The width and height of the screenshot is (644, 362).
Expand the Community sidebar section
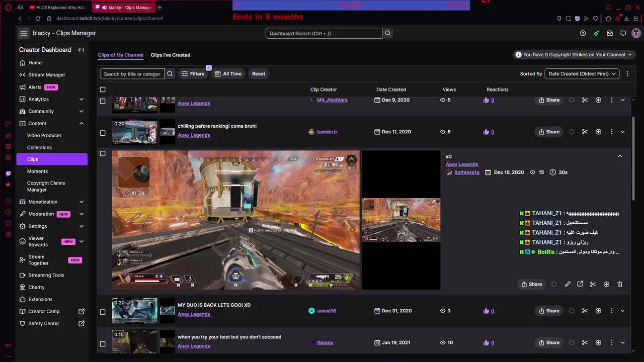click(x=82, y=112)
